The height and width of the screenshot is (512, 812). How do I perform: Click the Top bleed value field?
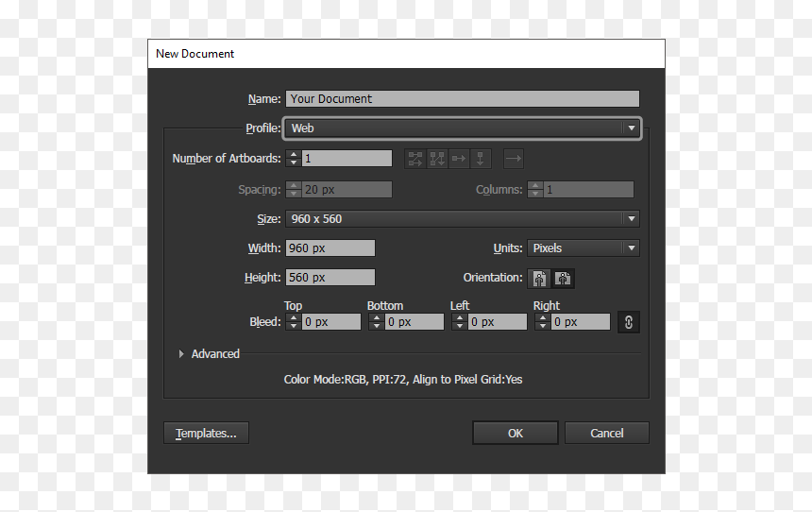tap(330, 322)
